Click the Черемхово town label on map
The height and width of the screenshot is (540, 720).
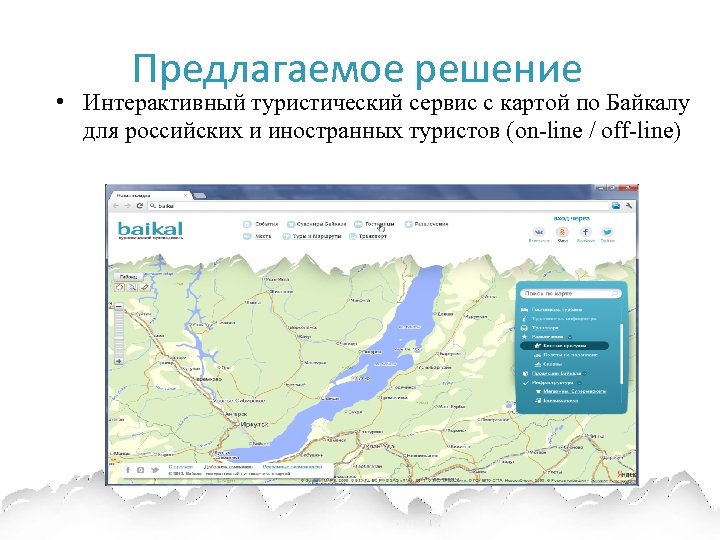click(208, 379)
